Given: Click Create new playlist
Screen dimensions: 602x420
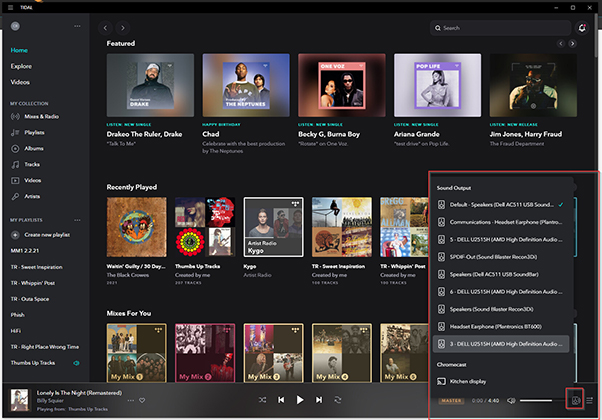Looking at the screenshot, I should [41, 235].
